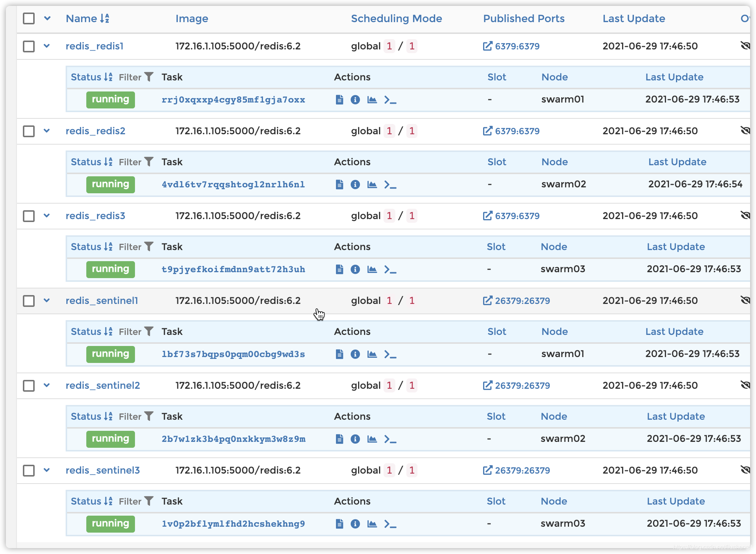Open console for task 1v0p2bflymlfhd2hcshekhng9
Image resolution: width=756 pixels, height=554 pixels.
coord(390,524)
